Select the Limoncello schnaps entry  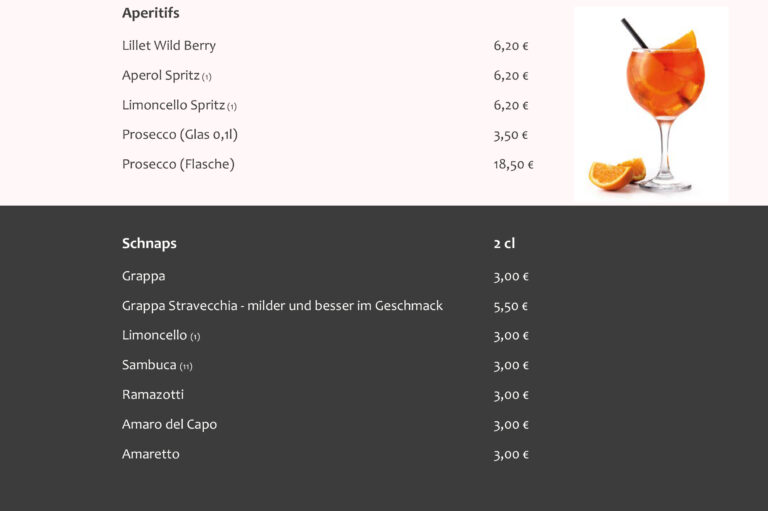coord(161,336)
